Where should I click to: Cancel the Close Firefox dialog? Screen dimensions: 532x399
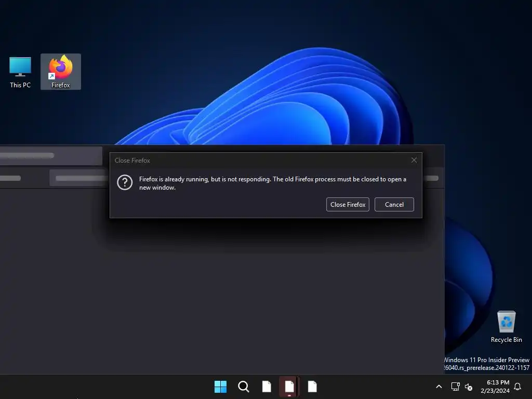pos(394,204)
